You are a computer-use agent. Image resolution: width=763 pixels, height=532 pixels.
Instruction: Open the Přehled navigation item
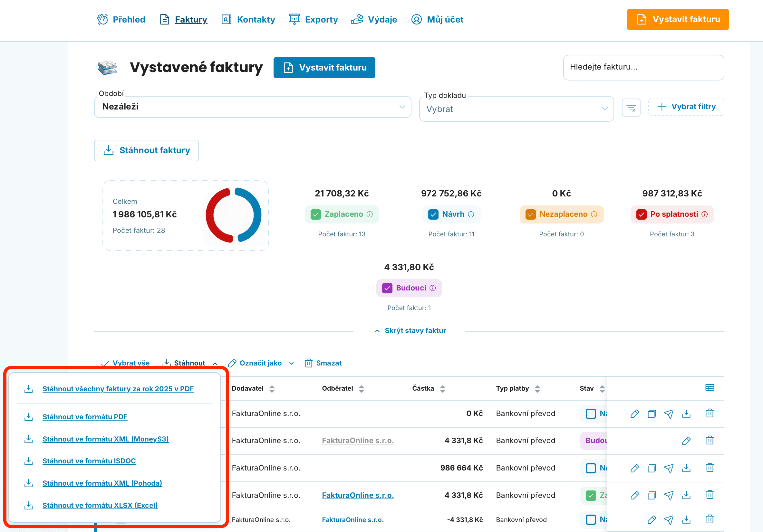[121, 19]
